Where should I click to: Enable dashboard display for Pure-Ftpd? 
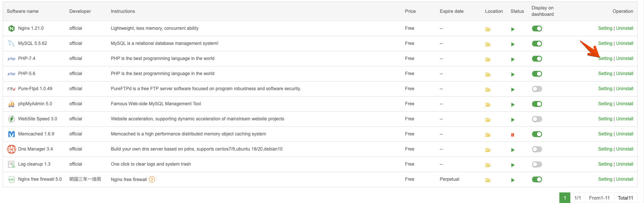click(x=537, y=89)
